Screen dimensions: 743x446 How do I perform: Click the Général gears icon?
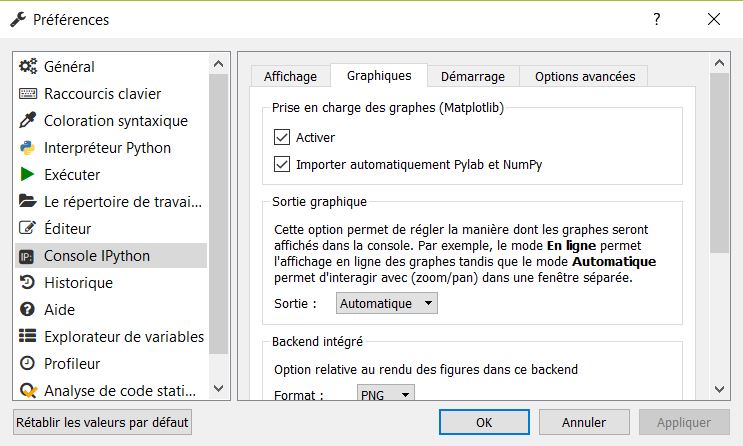pyautogui.click(x=28, y=66)
